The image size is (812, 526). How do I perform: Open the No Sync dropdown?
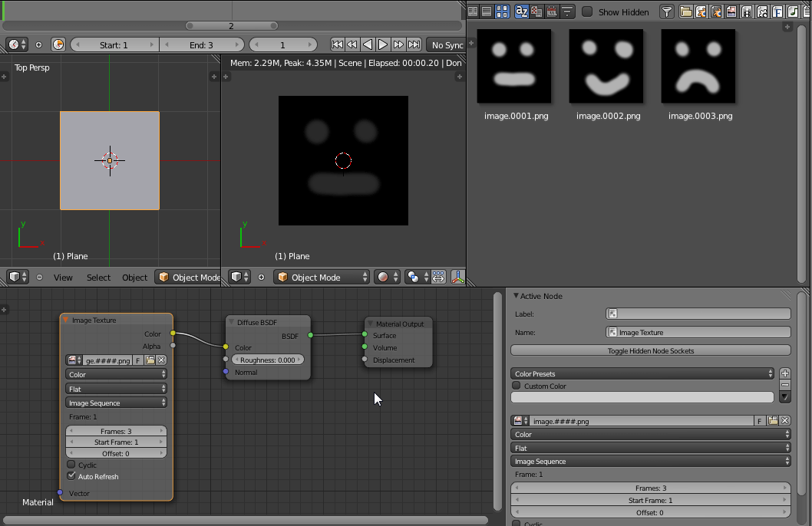point(447,45)
